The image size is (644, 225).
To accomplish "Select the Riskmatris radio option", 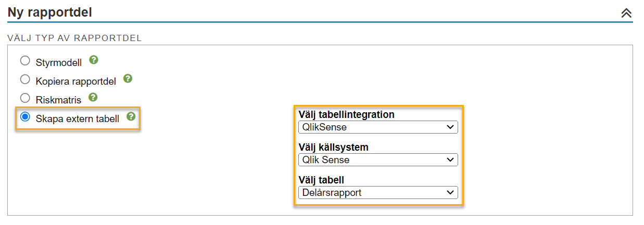I will pyautogui.click(x=25, y=98).
